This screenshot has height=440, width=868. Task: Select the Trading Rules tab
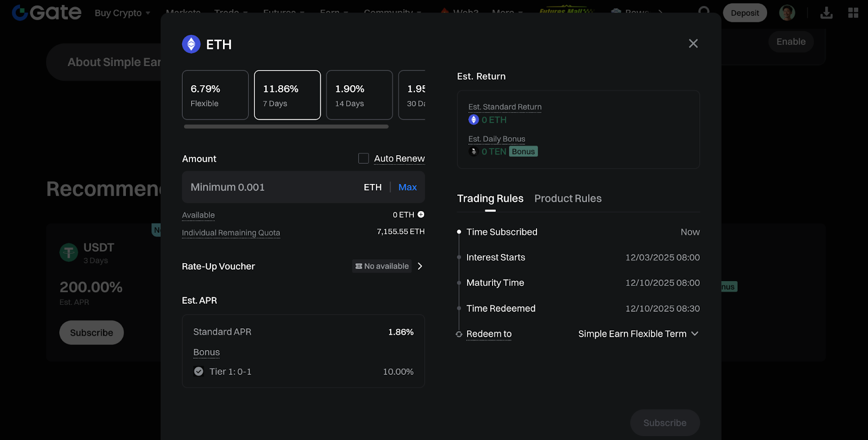(x=490, y=199)
